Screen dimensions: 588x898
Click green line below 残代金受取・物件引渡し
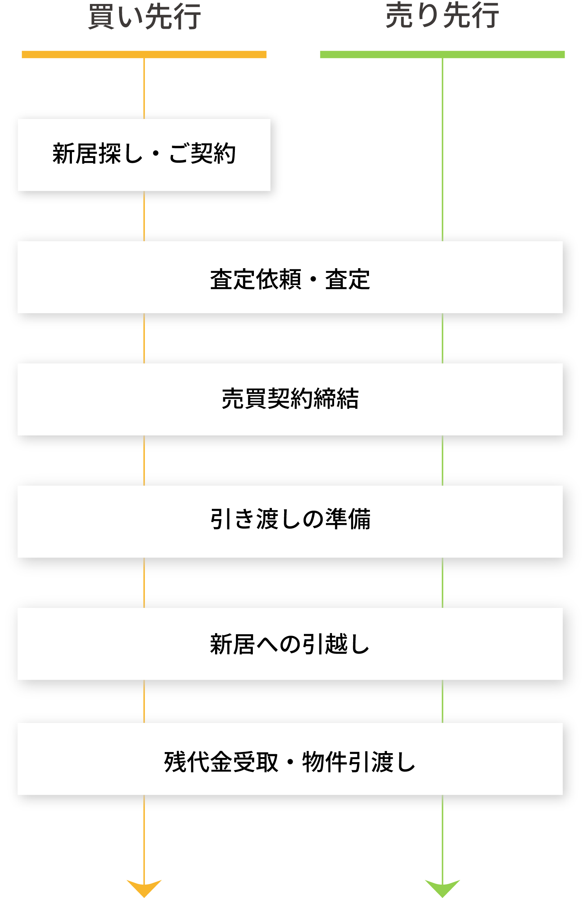[x=443, y=838]
